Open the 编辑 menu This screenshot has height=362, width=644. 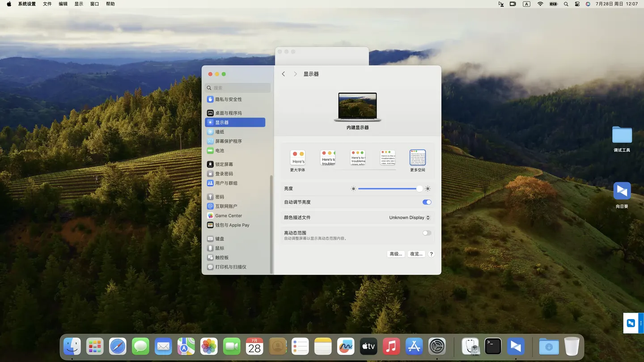(x=63, y=4)
